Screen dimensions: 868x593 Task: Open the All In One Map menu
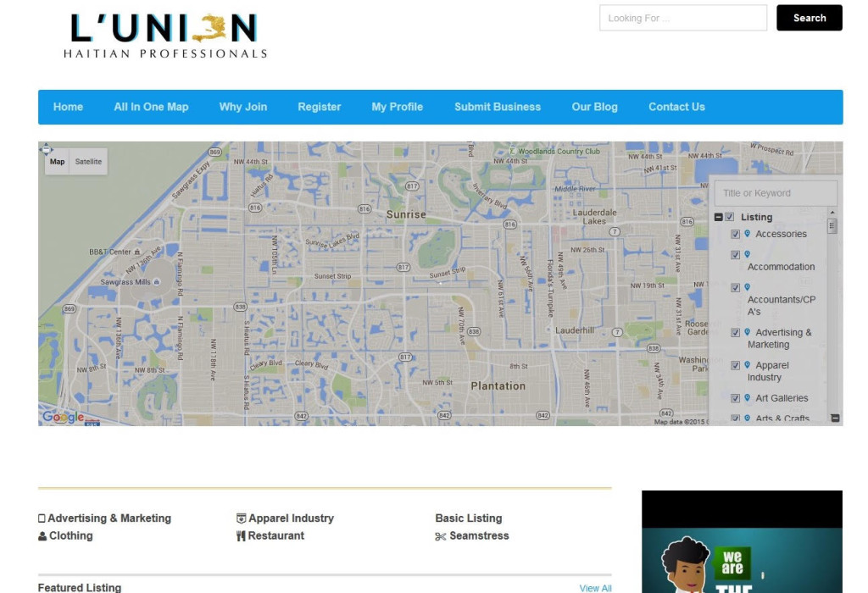coord(151,107)
